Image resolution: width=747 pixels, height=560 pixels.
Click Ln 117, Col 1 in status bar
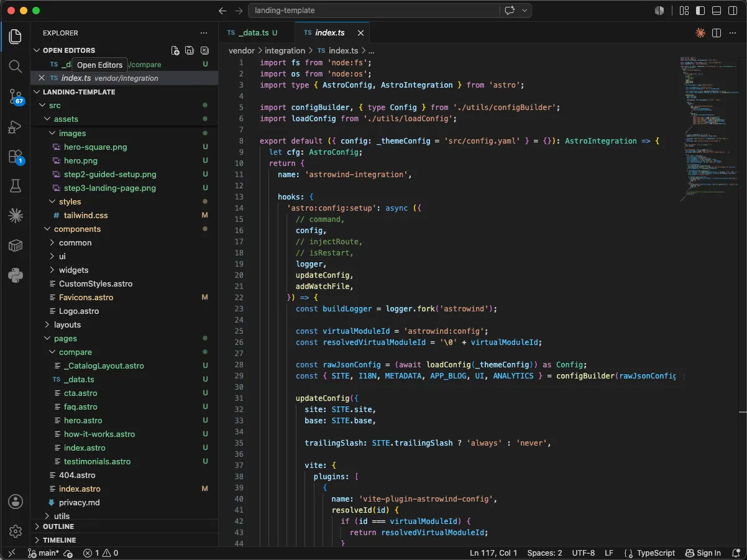click(x=494, y=553)
